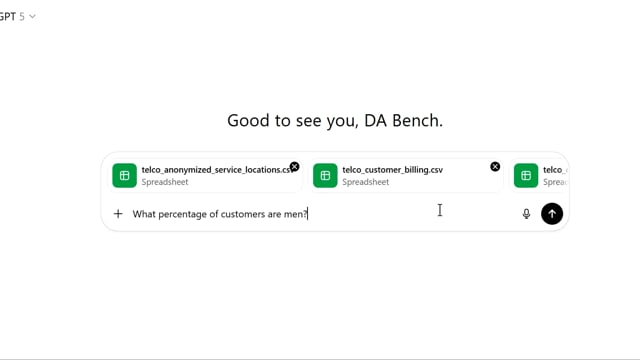Open the GPT 5 model selector

[18, 16]
